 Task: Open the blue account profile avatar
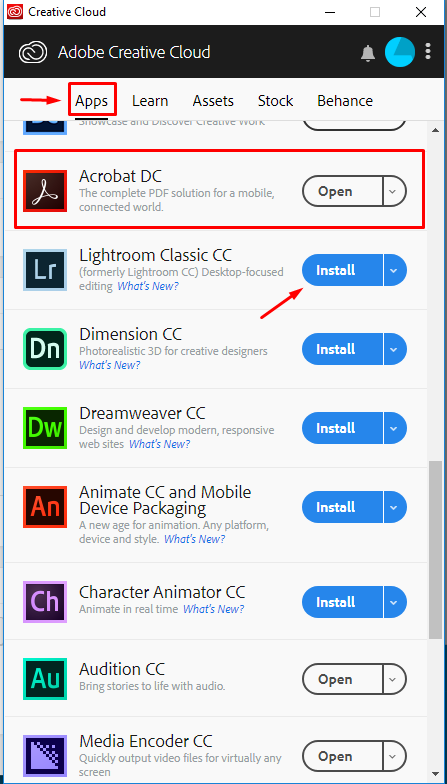400,52
